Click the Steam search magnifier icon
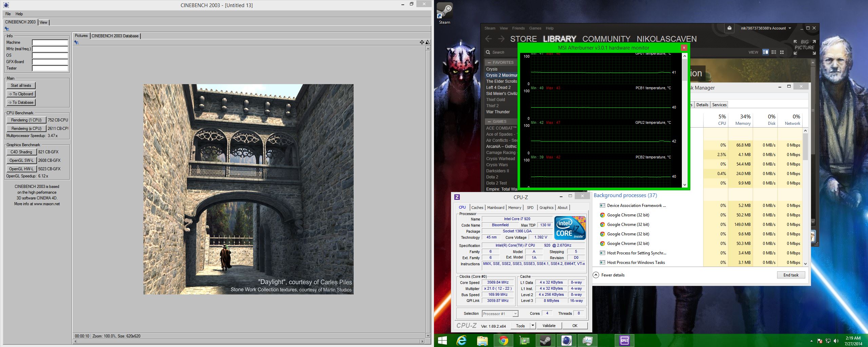 coord(488,52)
